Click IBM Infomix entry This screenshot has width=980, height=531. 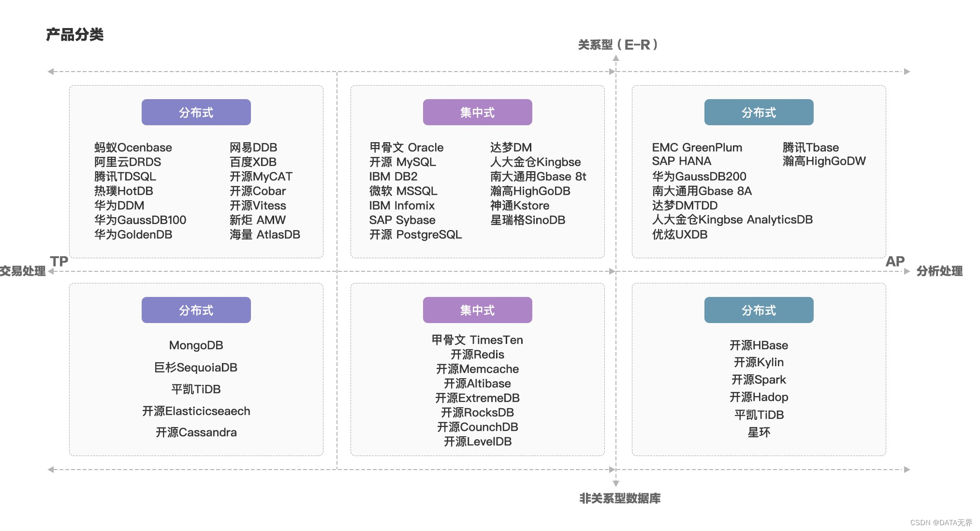click(x=402, y=206)
